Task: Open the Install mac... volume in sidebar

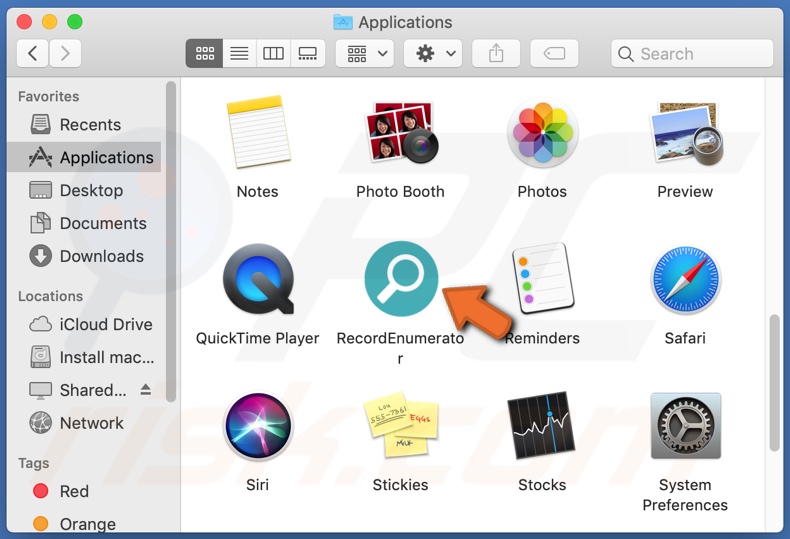Action: [86, 357]
